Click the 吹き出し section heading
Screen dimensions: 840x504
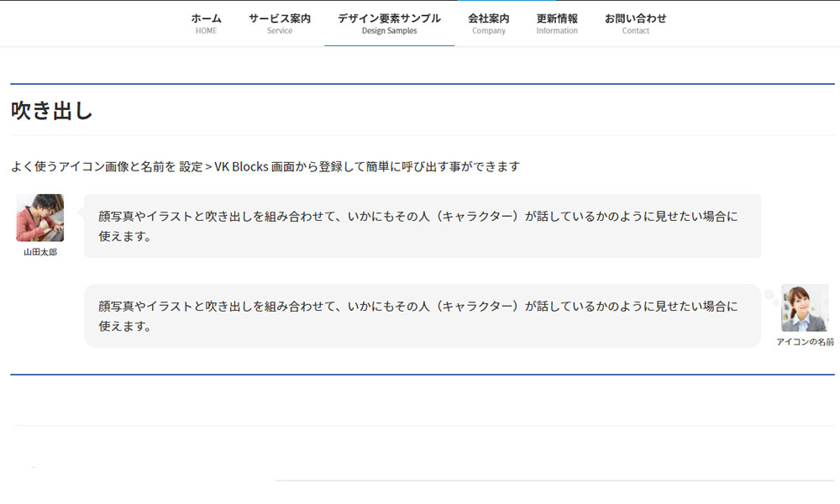point(52,111)
